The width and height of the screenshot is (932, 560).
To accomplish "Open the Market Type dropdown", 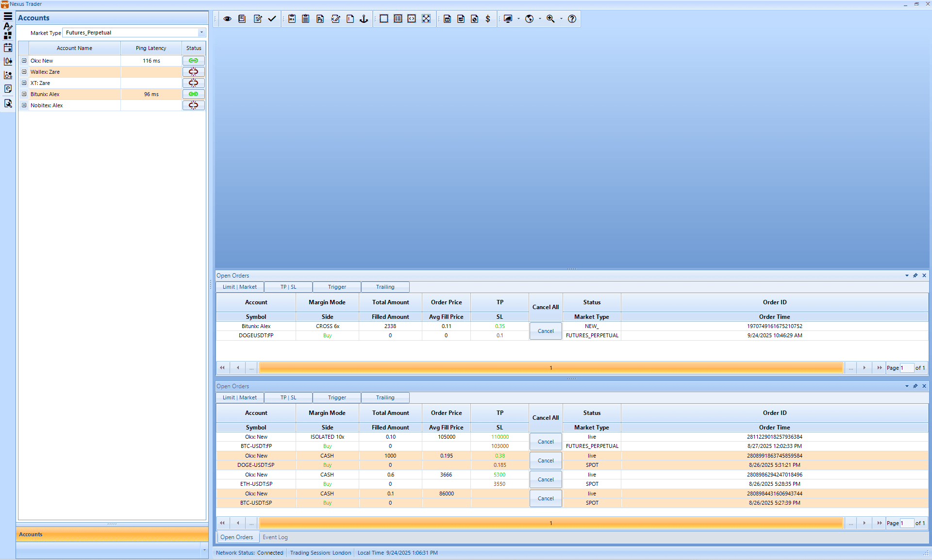I will [x=201, y=33].
